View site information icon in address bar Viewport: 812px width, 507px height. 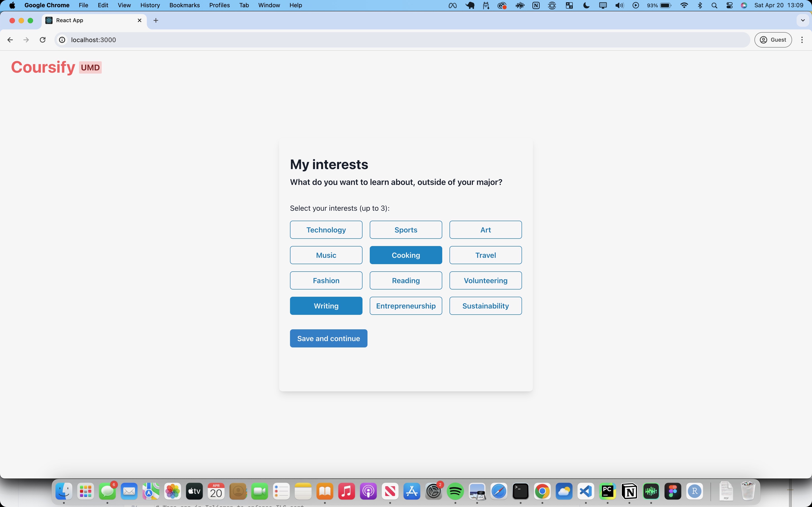[62, 40]
